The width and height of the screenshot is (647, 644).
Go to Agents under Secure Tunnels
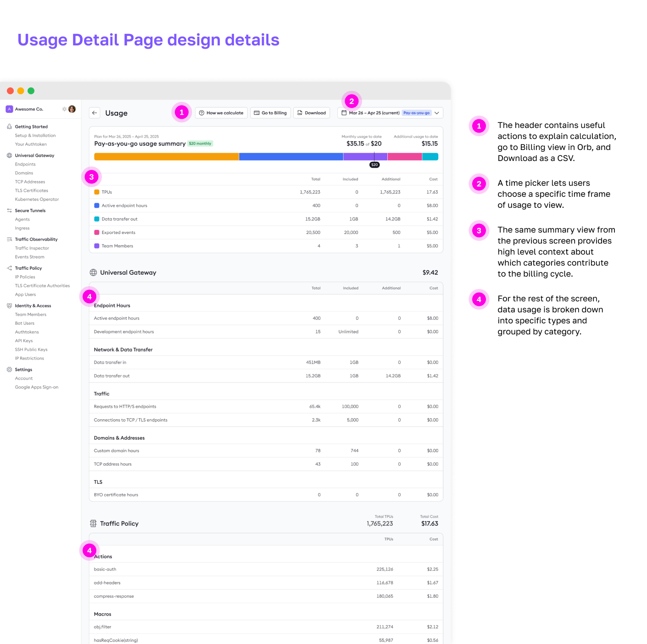[x=22, y=219]
